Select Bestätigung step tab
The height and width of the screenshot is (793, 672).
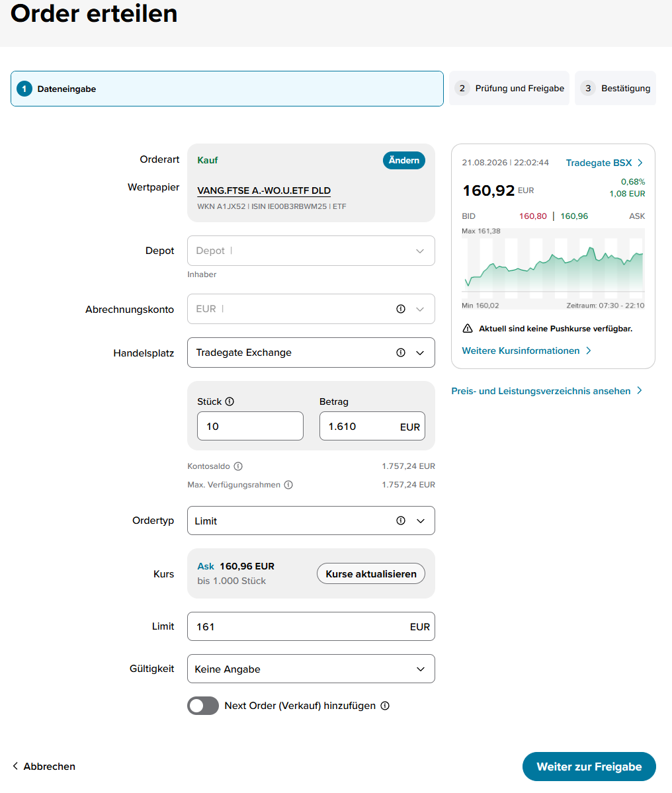tap(615, 88)
